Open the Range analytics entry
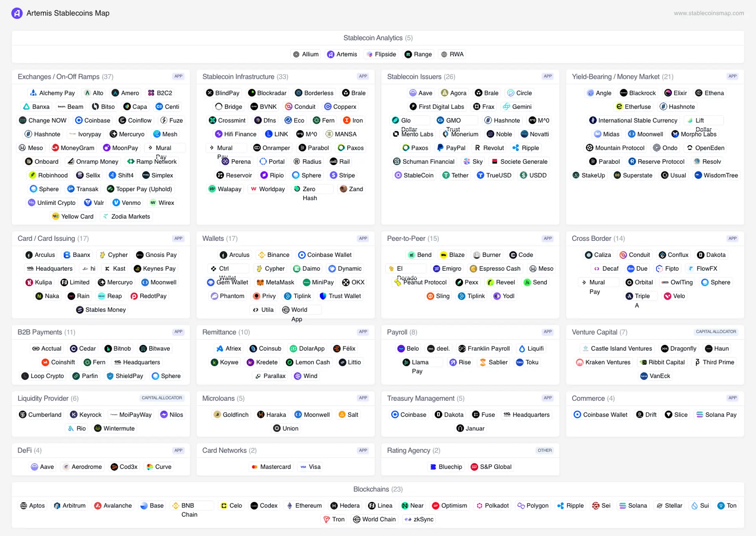Image resolution: width=756 pixels, height=536 pixels. point(418,54)
